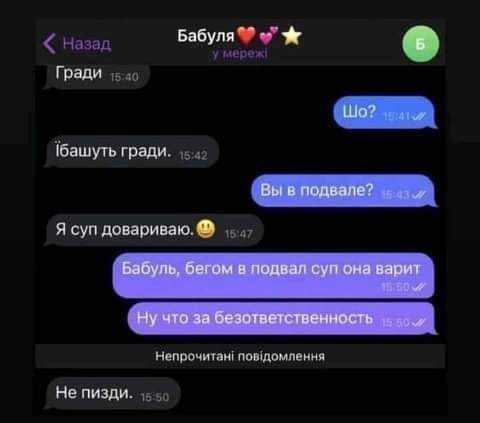Go back via the Назад link
Screen dimensions: 480x423
coord(87,44)
